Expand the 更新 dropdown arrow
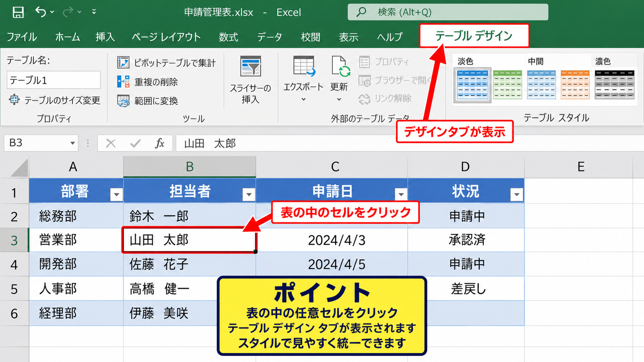The width and height of the screenshot is (644, 362). [339, 99]
